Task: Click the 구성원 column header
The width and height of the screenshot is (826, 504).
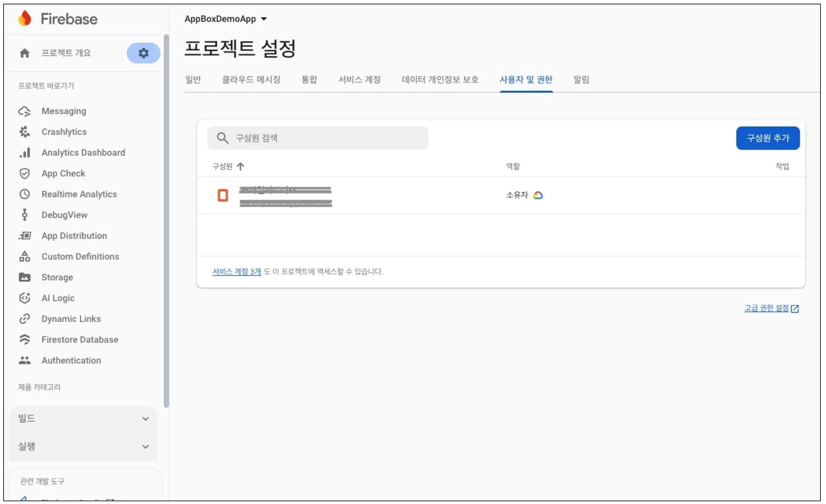Action: click(x=222, y=167)
